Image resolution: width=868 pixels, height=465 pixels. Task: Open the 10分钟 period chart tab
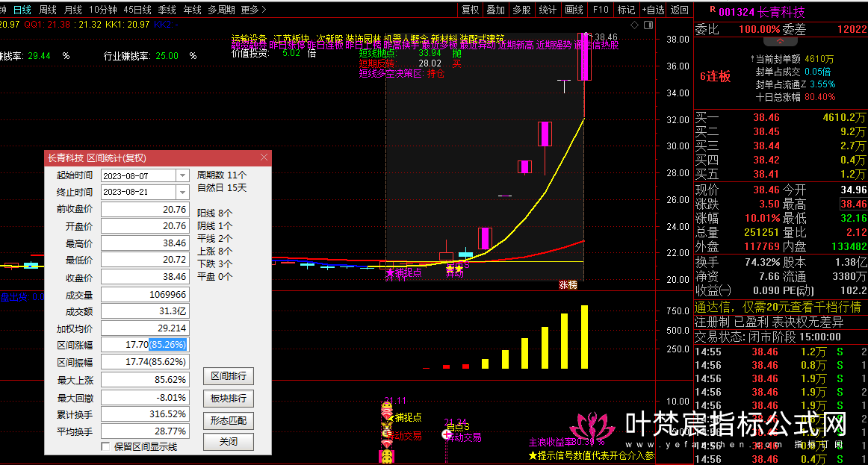point(103,10)
